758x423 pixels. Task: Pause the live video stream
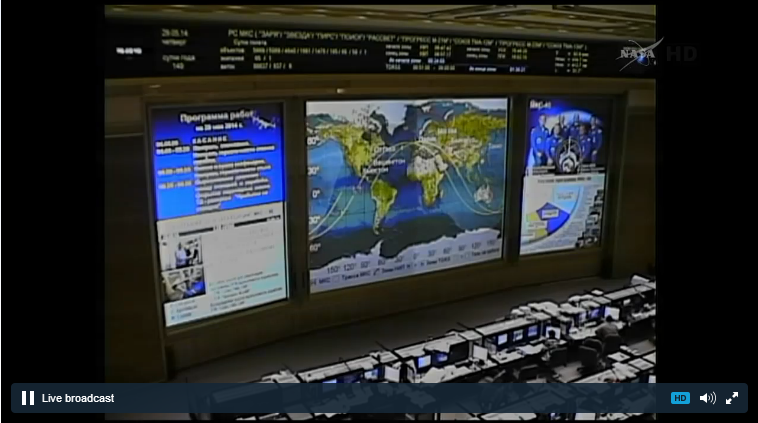[x=28, y=398]
